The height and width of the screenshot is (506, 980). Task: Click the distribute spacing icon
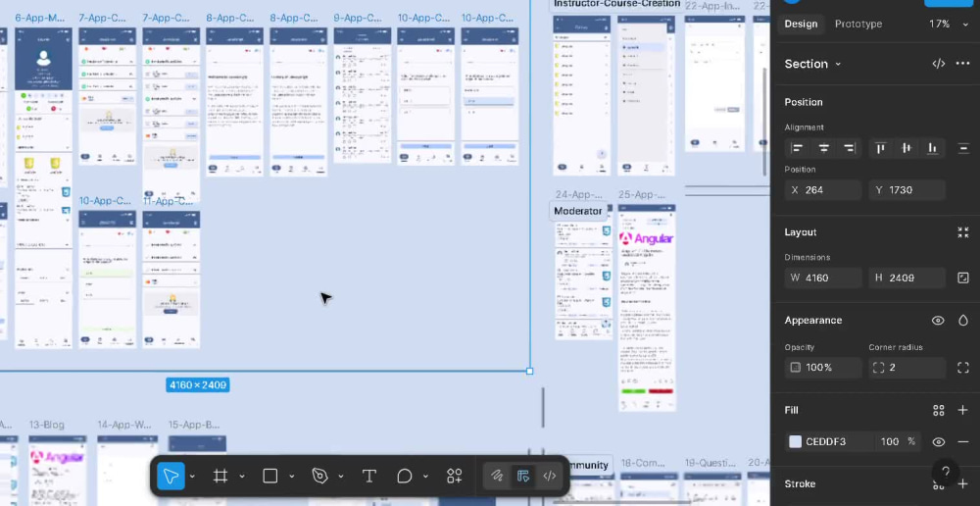(963, 148)
